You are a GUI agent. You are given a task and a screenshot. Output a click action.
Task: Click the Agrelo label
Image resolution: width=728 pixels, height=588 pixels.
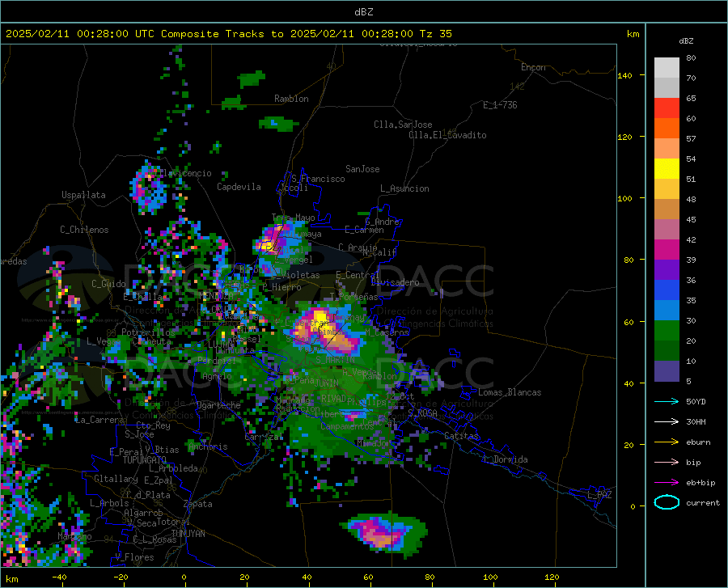tap(217, 376)
